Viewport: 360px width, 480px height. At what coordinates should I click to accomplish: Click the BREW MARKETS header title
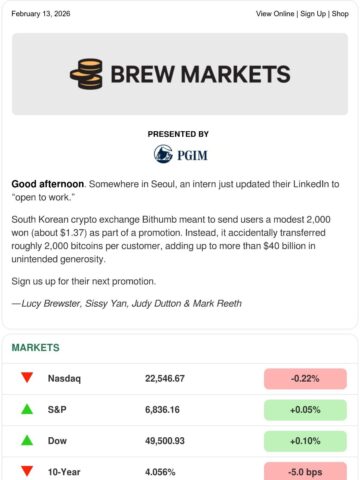coord(200,74)
